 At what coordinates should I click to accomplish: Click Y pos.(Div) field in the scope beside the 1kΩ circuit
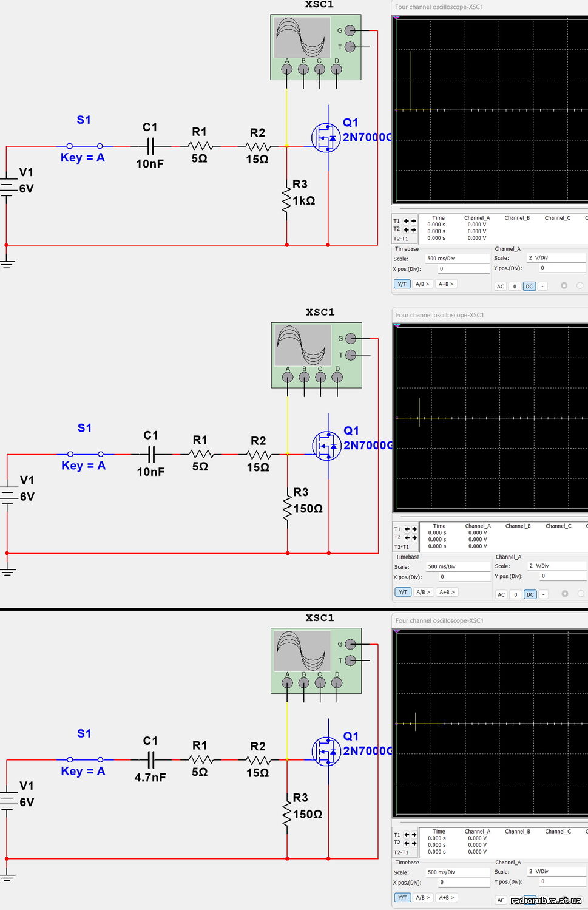pyautogui.click(x=563, y=268)
